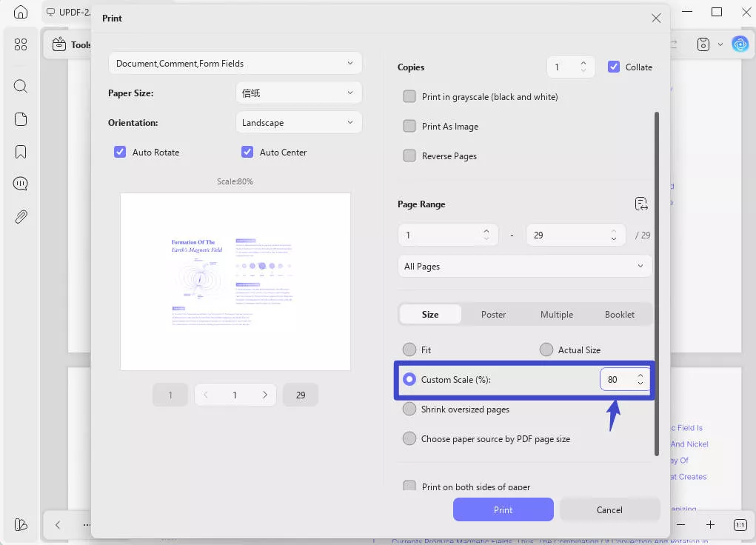Disable the Auto Rotate option
Image resolution: width=756 pixels, height=545 pixels.
(120, 152)
